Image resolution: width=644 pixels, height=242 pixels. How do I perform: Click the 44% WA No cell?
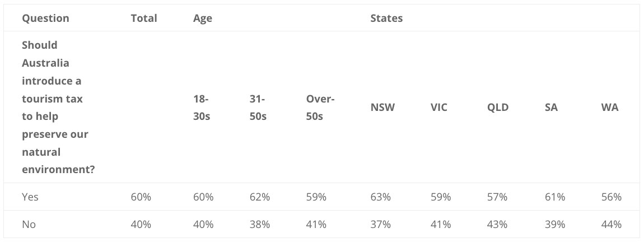(611, 224)
